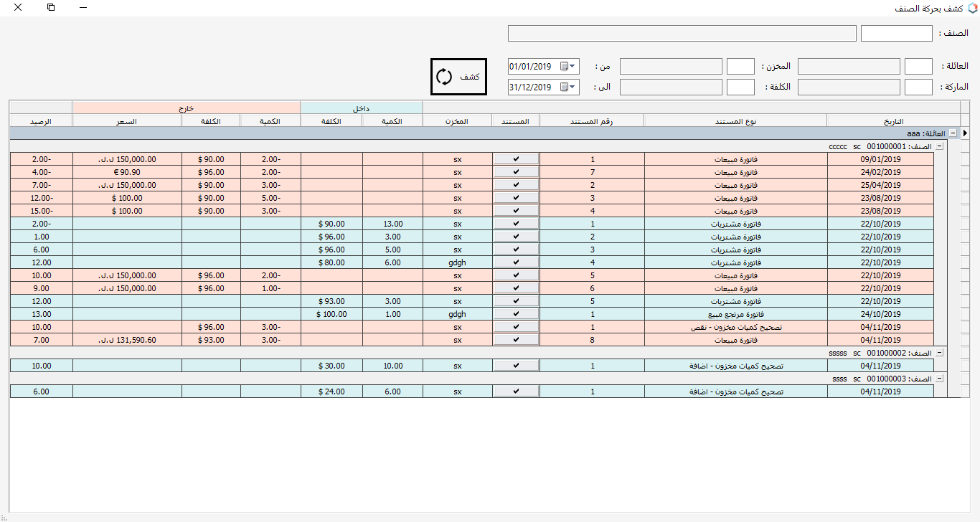Open document checkmark for sales invoice number 7
The image size is (980, 522).
516,172
